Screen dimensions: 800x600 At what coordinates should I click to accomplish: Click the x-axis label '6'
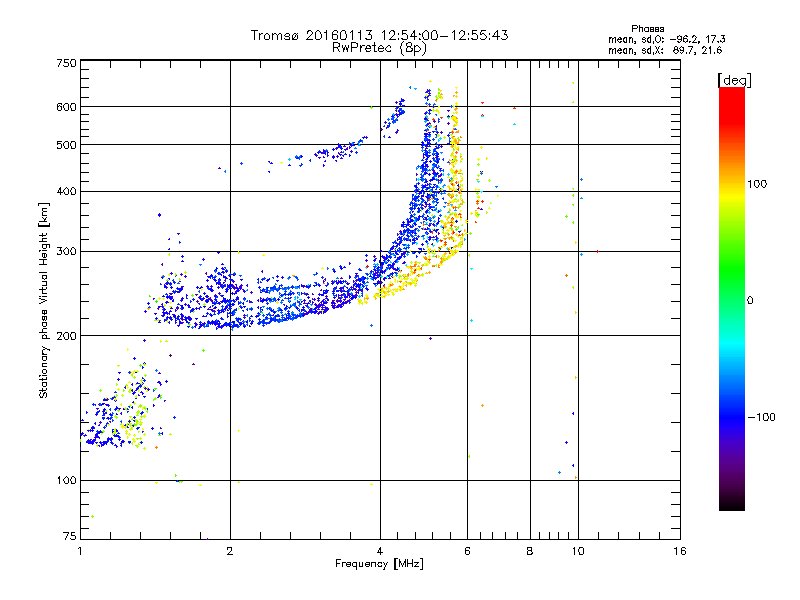pos(467,551)
